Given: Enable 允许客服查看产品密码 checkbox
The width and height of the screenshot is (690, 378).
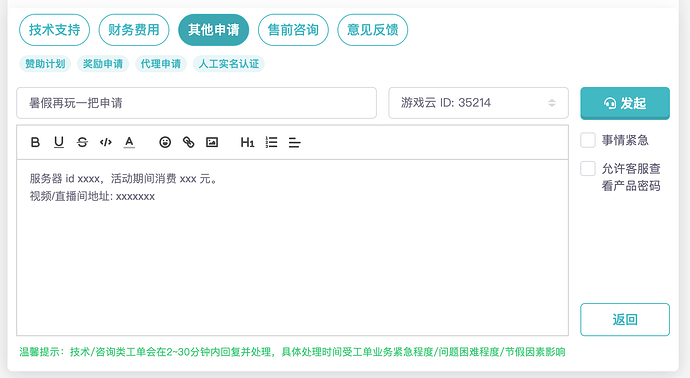Looking at the screenshot, I should (x=588, y=169).
